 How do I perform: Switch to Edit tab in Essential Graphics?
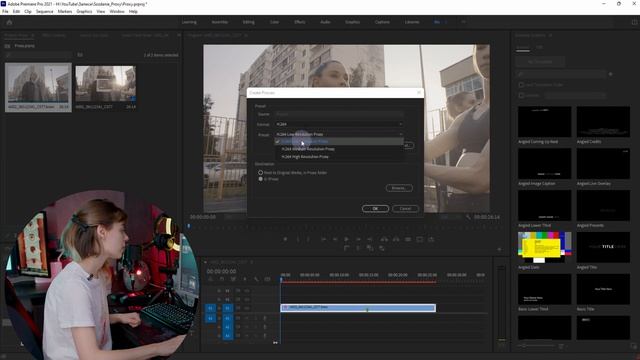click(539, 47)
